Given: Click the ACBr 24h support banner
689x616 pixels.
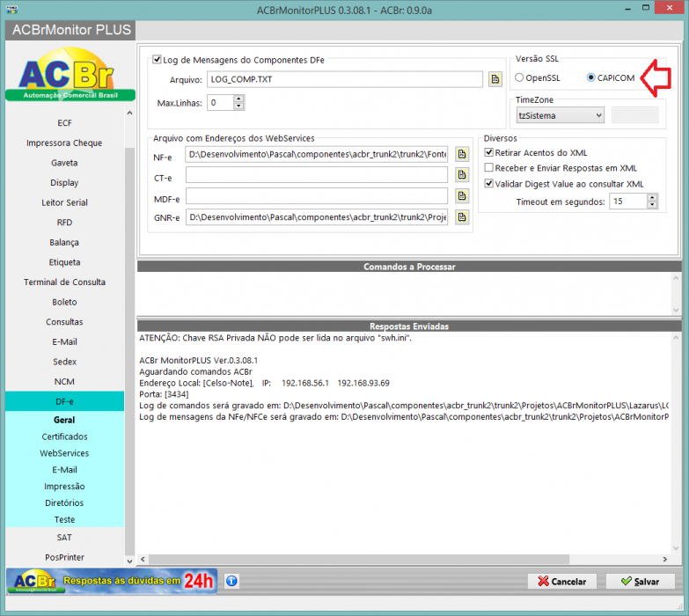Looking at the screenshot, I should pyautogui.click(x=112, y=581).
